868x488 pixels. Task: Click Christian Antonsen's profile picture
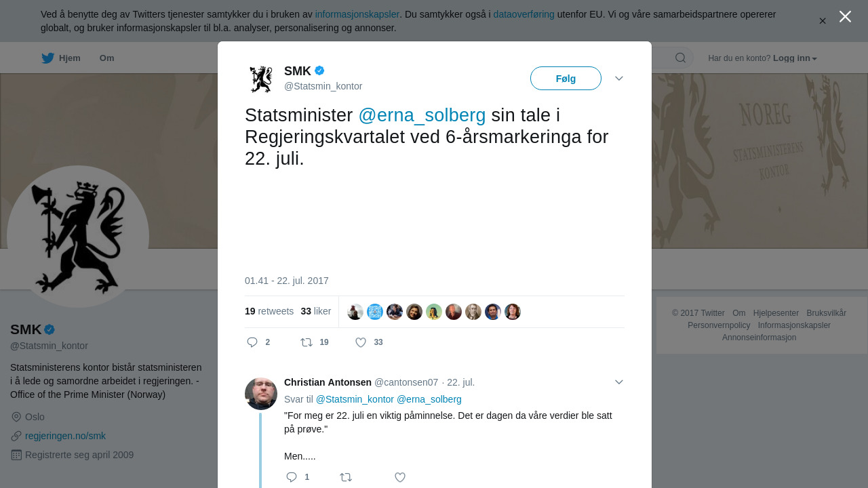261,394
